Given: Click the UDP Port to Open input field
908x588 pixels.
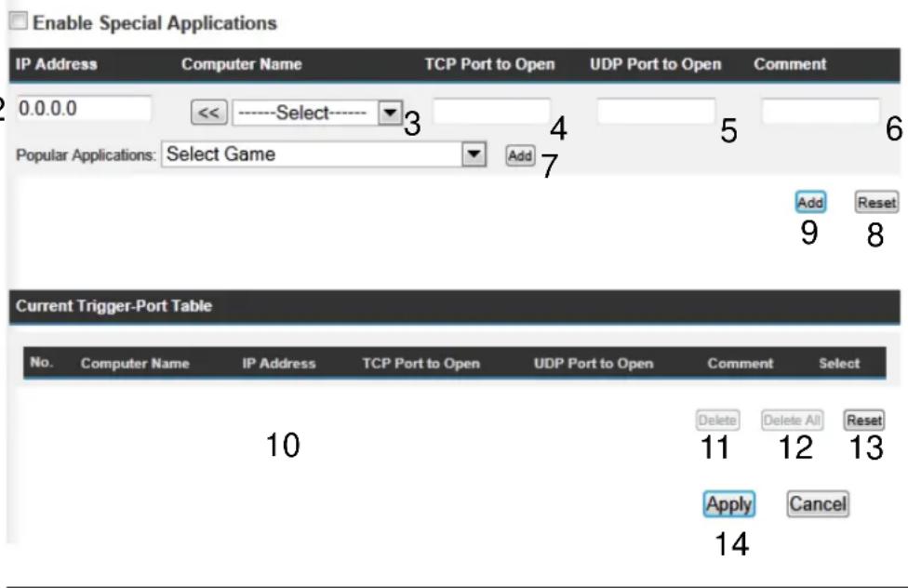Looking at the screenshot, I should [656, 111].
